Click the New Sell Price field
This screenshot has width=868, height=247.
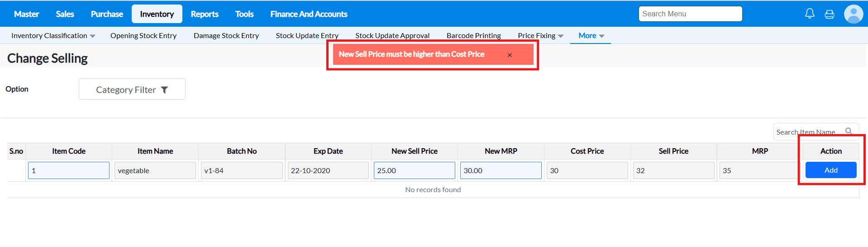[414, 170]
